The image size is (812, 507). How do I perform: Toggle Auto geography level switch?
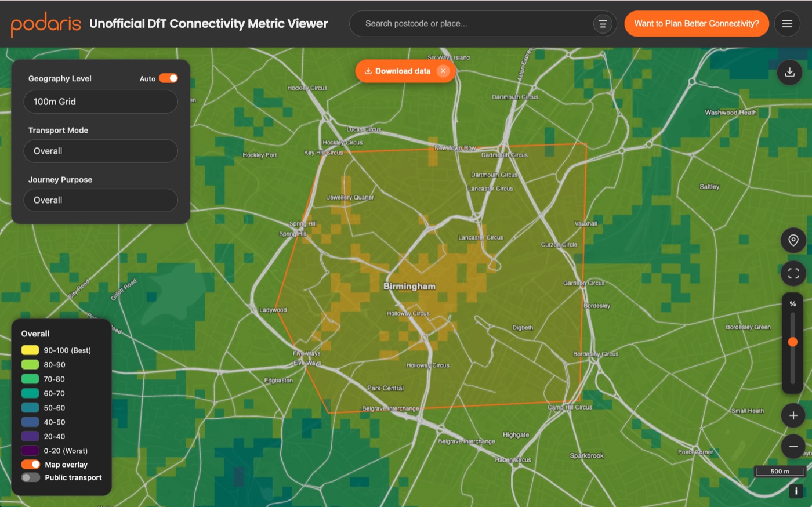pos(169,78)
